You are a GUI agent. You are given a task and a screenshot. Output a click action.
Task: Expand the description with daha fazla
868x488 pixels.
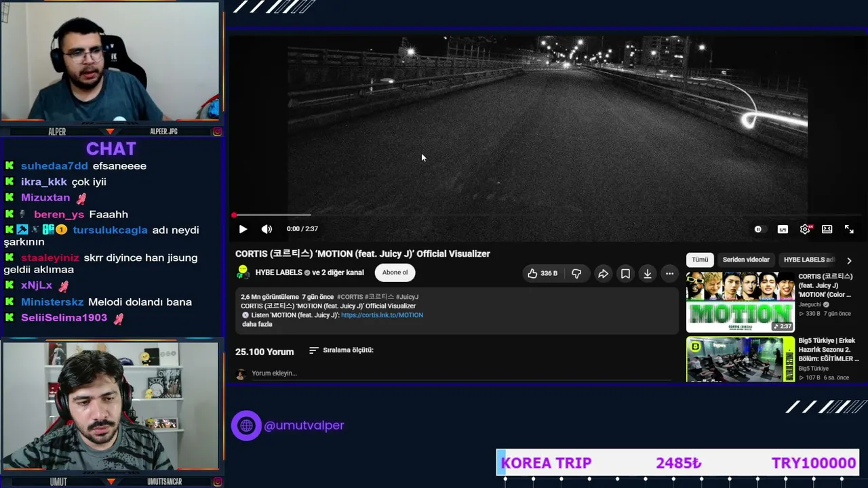tap(257, 324)
